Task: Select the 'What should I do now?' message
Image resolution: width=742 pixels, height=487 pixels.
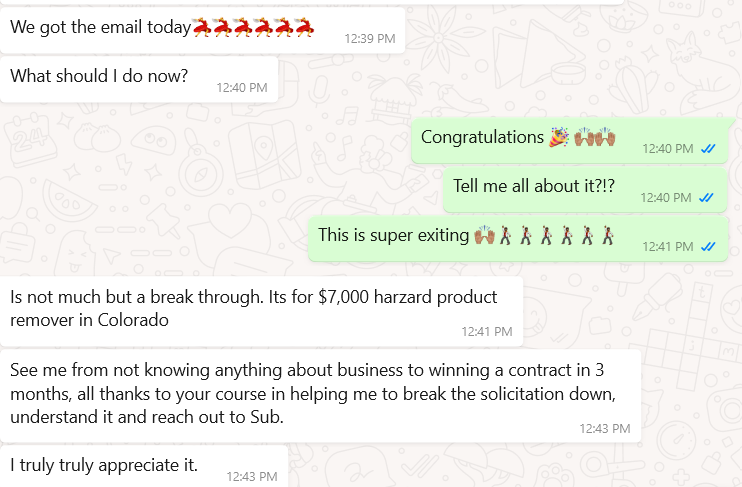Action: tap(99, 75)
